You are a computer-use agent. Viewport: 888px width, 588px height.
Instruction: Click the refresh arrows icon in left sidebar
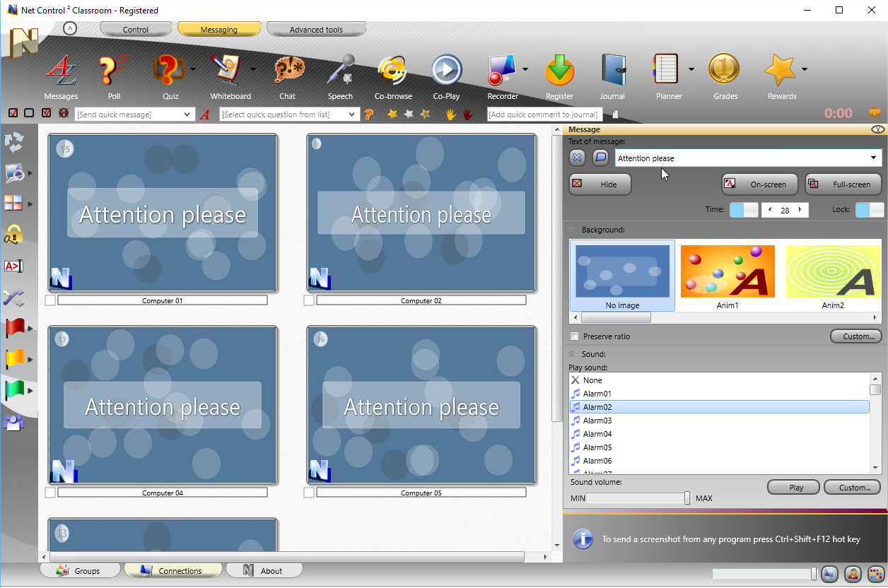click(x=14, y=142)
